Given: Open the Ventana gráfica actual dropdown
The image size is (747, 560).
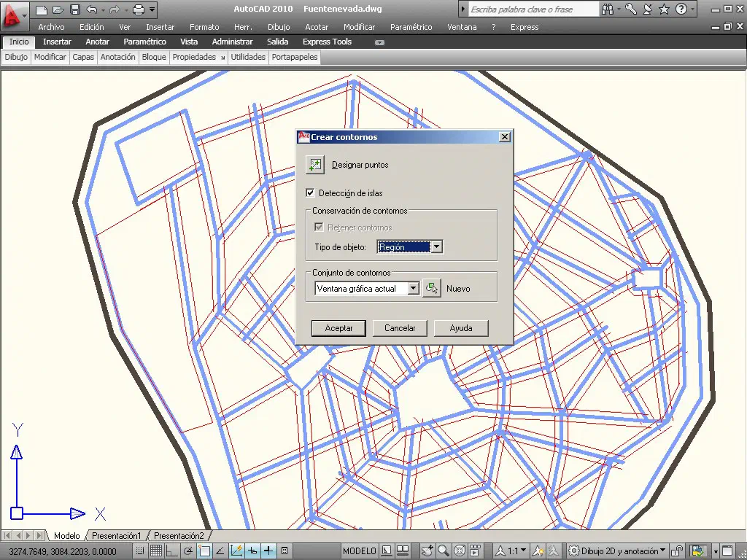Looking at the screenshot, I should pos(414,288).
